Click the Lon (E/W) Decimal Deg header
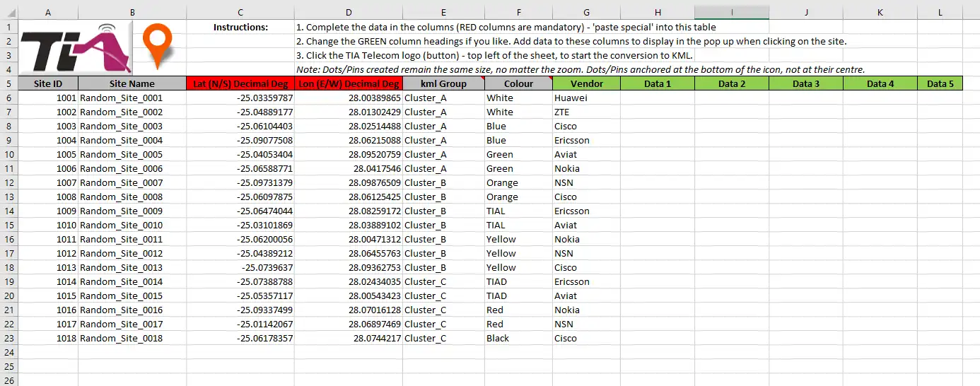The image size is (980, 386). pyautogui.click(x=349, y=83)
